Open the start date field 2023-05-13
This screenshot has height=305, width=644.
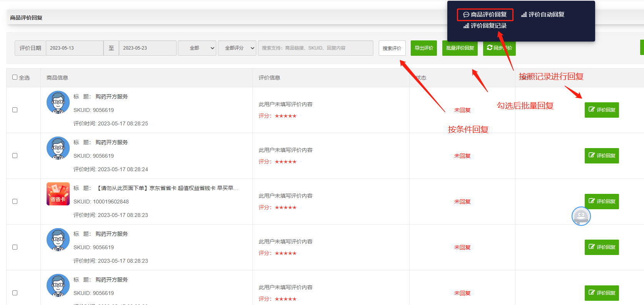(74, 48)
